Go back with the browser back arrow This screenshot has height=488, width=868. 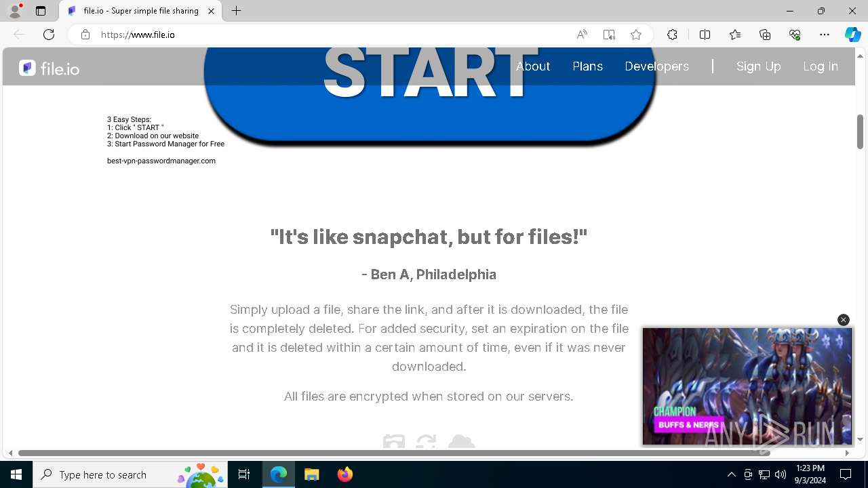(x=19, y=35)
